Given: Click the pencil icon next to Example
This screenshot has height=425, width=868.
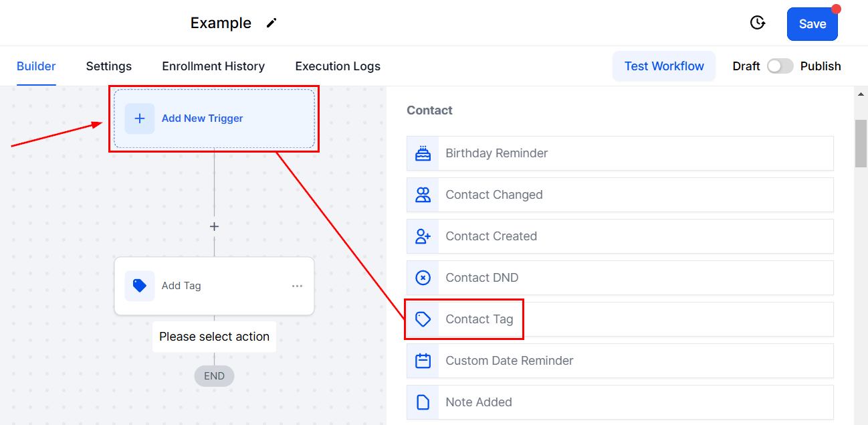Looking at the screenshot, I should click(x=271, y=23).
